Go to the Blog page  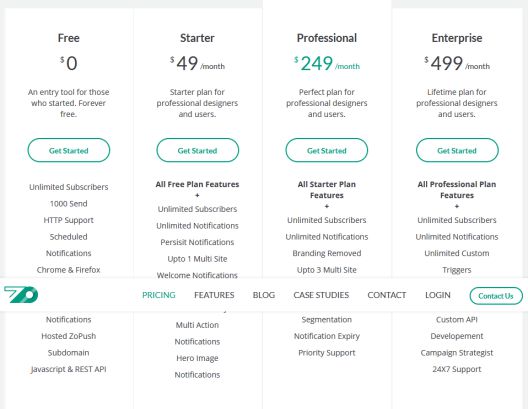[264, 295]
